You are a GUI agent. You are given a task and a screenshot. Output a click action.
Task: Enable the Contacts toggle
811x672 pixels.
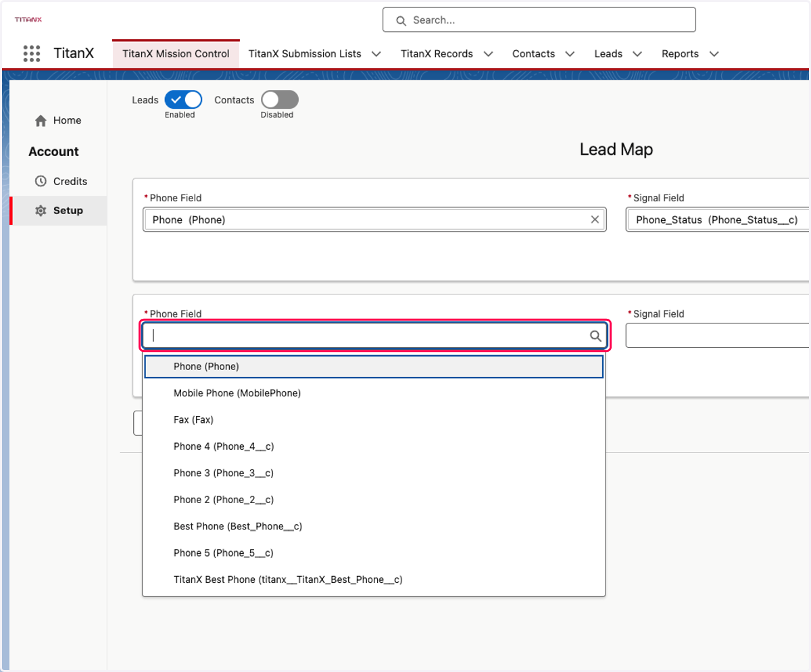coord(280,100)
